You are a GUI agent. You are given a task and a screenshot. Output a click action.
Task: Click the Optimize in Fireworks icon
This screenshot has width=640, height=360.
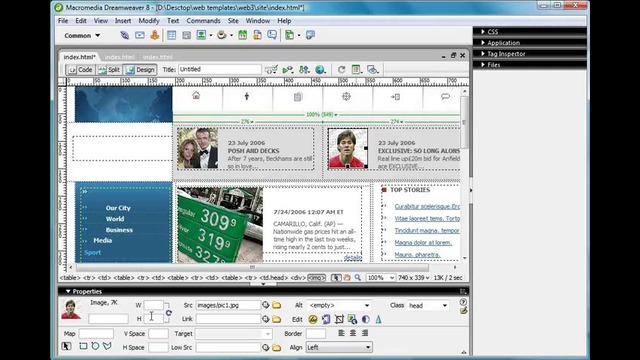pyautogui.click(x=326, y=319)
